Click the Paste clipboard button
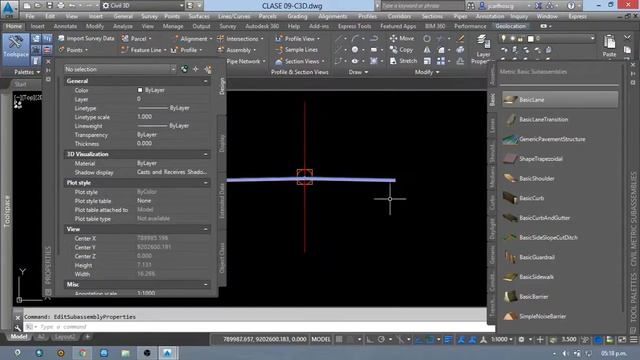This screenshot has height=360, width=640. pos(609,46)
